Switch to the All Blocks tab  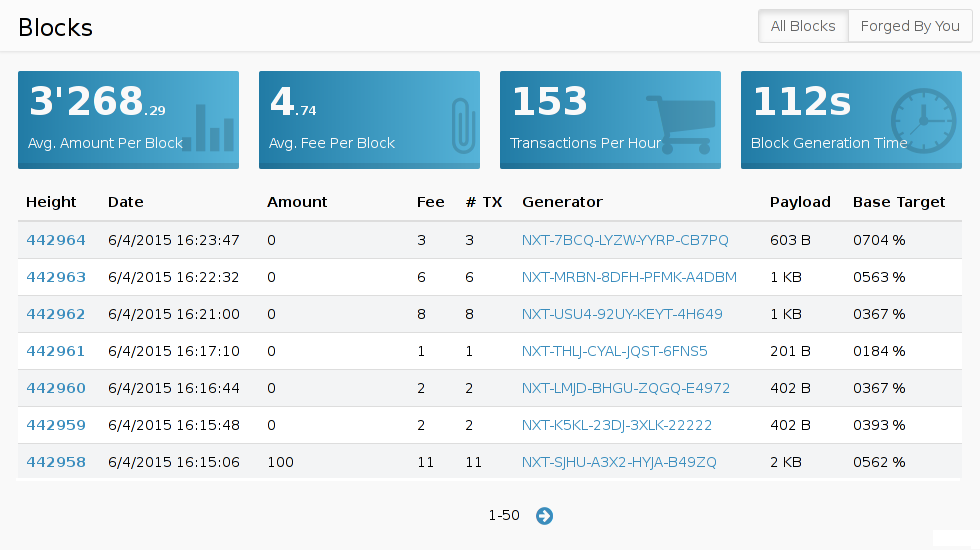pos(803,27)
